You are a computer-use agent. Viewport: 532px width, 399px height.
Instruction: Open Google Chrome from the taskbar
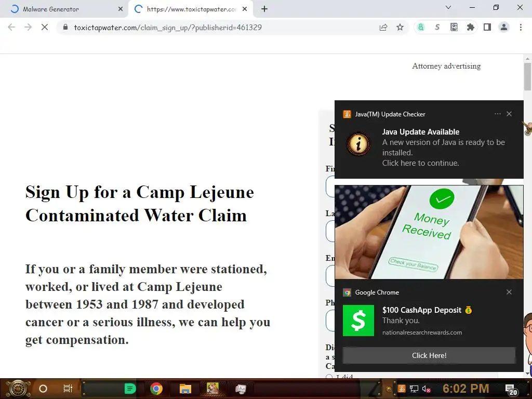156,389
